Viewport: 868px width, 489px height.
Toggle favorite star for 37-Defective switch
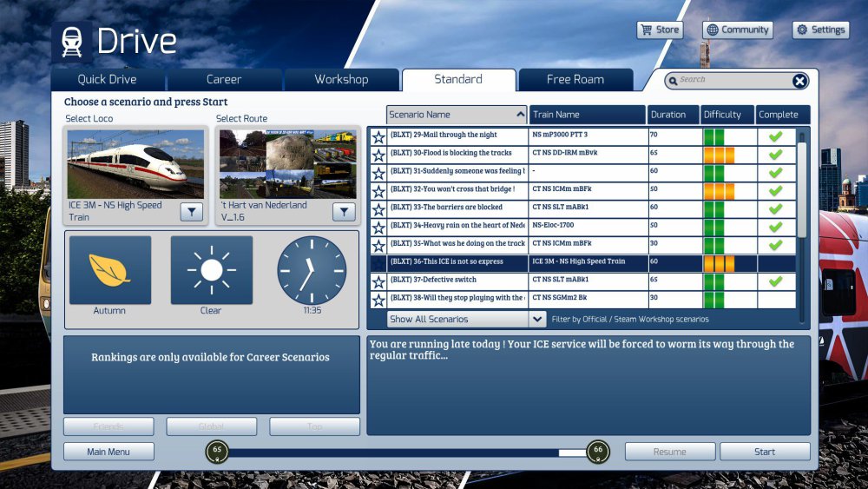[378, 282]
